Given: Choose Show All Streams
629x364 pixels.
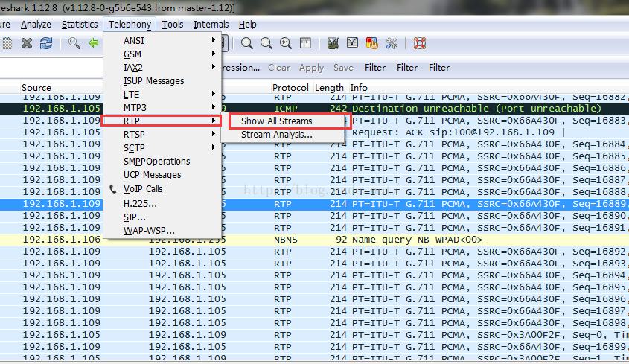Looking at the screenshot, I should pyautogui.click(x=283, y=121).
